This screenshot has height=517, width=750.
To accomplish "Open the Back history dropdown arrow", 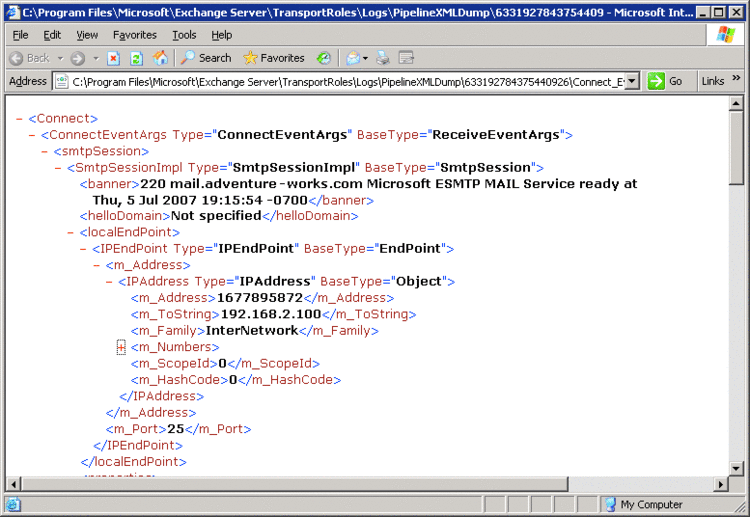I will 60,58.
